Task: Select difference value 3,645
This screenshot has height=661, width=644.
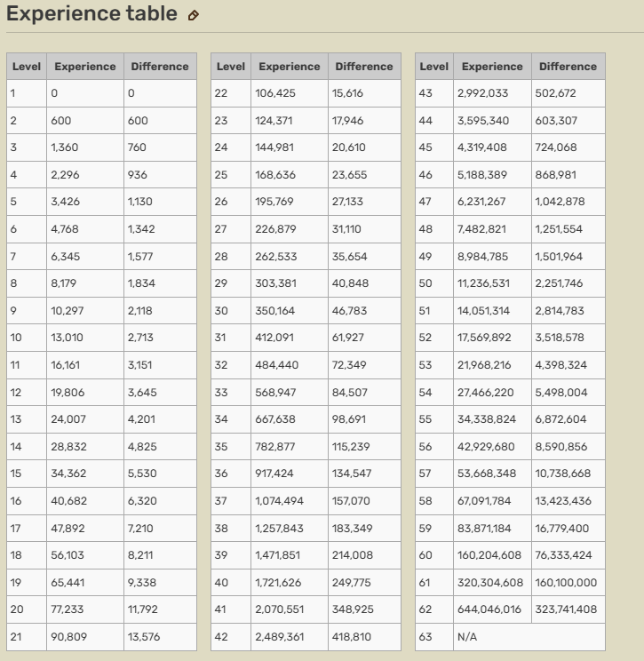Action: (142, 393)
